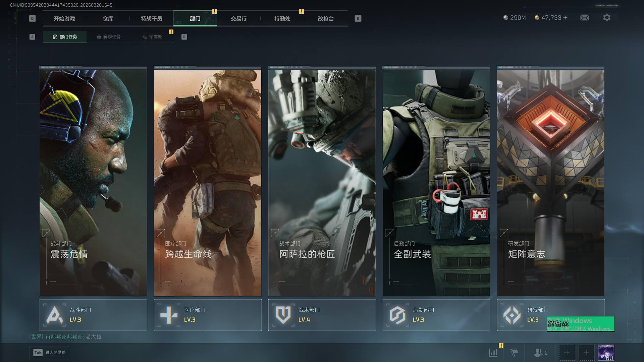Open the friends list icon
644x362 pixels.
[x=538, y=352]
